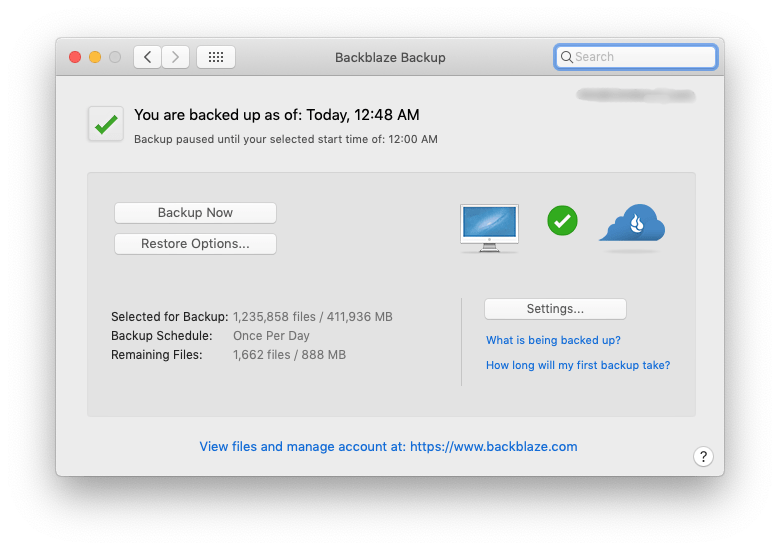Open 'How long will my first backup take?'
Screen dimensions: 780x550
(x=578, y=365)
